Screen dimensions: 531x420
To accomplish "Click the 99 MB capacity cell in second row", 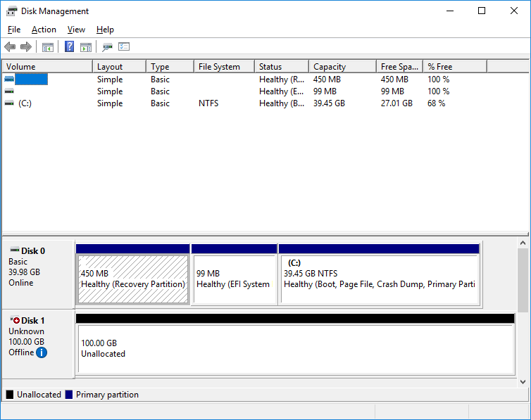I will 325,91.
